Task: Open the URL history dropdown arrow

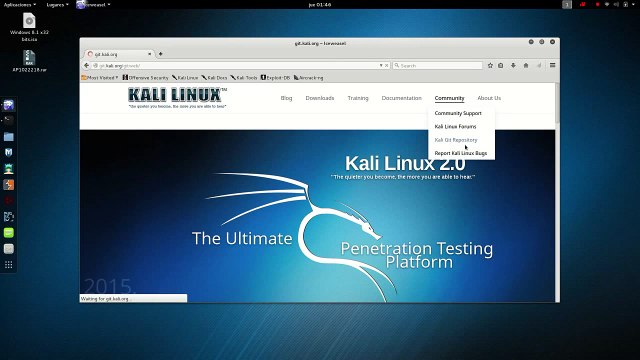Action: (x=381, y=65)
